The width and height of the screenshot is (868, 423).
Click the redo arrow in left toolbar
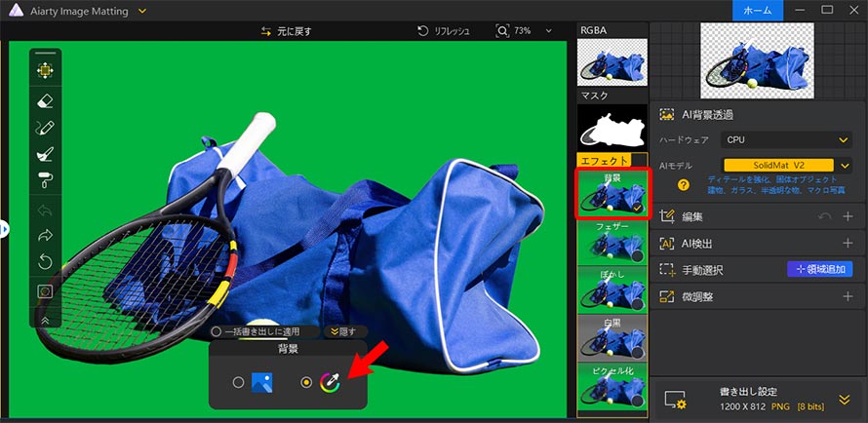pyautogui.click(x=45, y=236)
